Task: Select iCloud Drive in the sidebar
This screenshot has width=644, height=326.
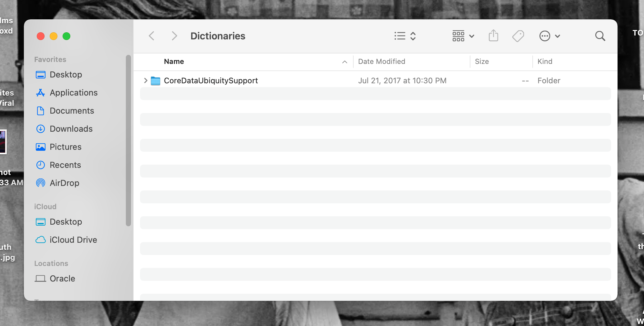Action: (73, 240)
